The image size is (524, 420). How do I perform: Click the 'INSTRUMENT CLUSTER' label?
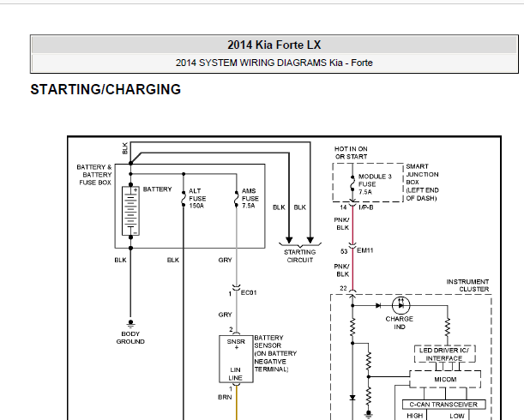point(467,285)
